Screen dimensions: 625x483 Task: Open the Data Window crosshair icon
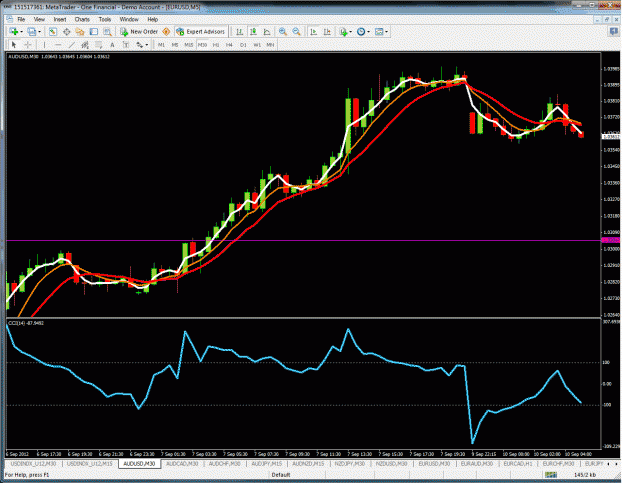[66, 31]
